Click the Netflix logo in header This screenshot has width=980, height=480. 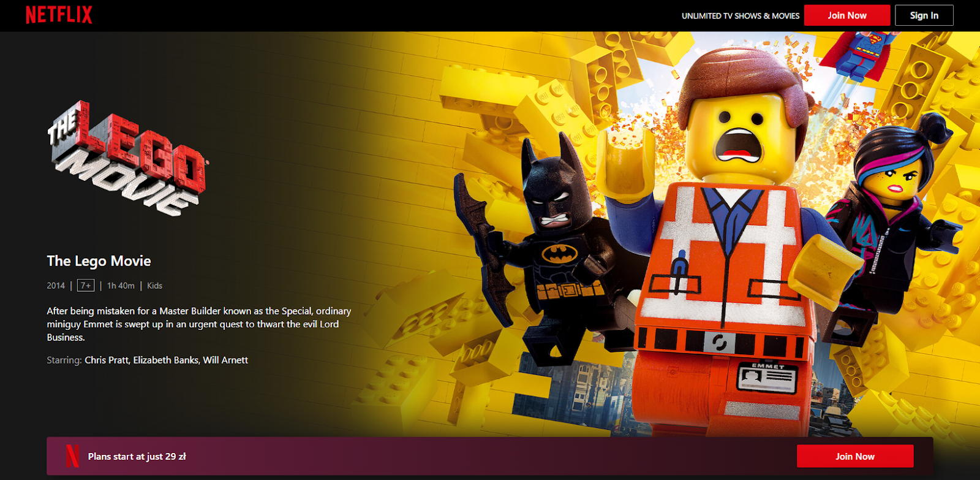pos(59,15)
